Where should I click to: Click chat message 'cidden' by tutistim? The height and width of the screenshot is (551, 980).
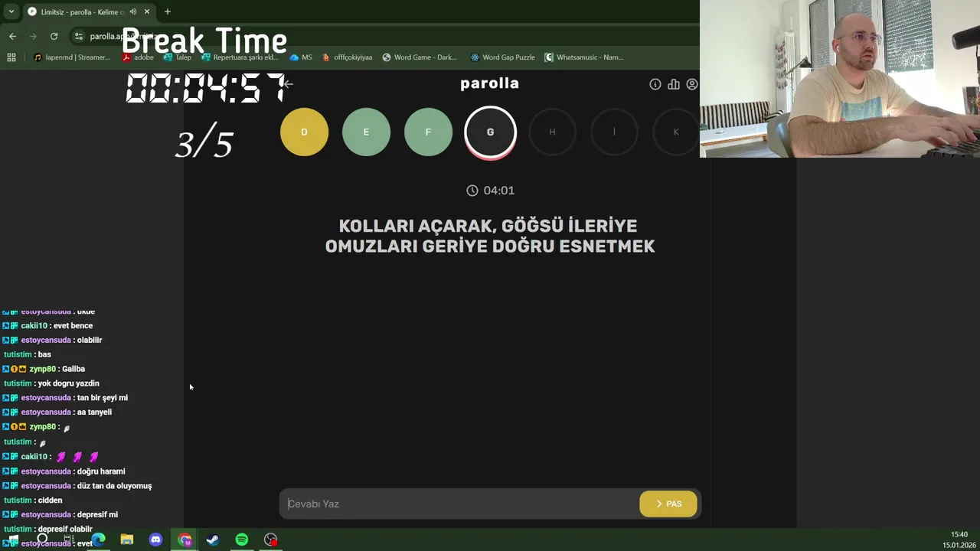coord(50,500)
